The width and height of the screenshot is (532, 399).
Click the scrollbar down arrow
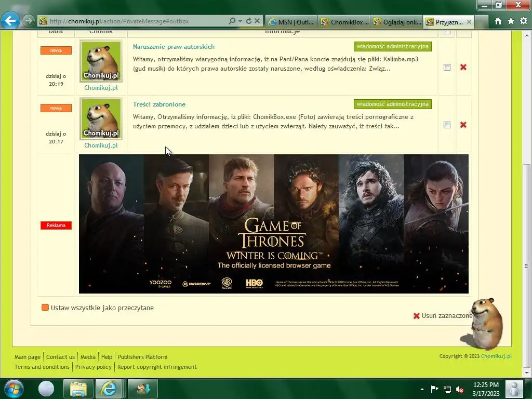(526, 373)
